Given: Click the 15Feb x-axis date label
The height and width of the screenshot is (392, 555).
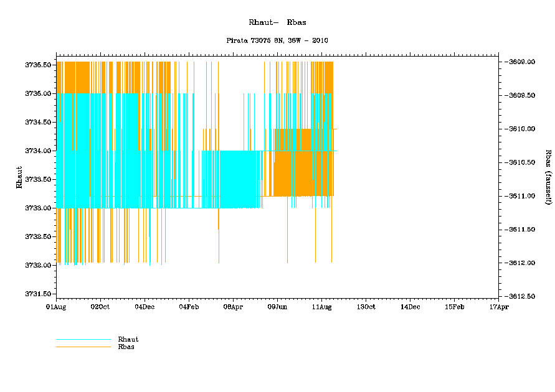Looking at the screenshot, I should [454, 307].
